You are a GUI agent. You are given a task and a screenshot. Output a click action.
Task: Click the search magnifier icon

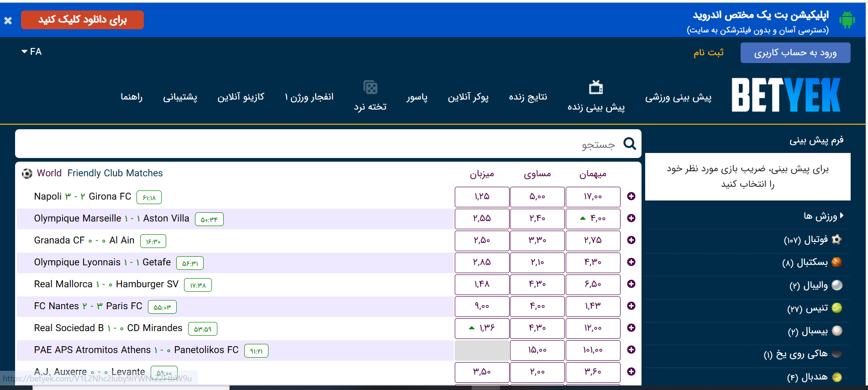click(x=630, y=143)
